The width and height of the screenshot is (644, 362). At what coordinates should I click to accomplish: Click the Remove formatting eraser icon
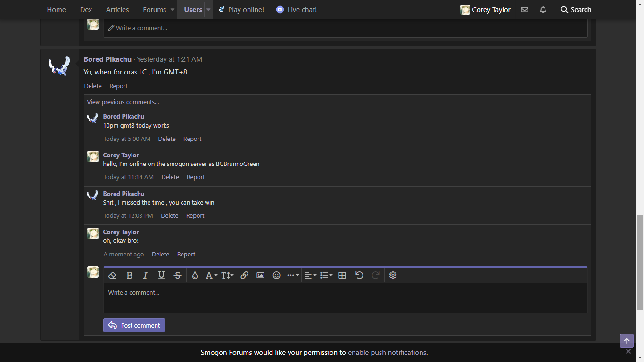(112, 275)
